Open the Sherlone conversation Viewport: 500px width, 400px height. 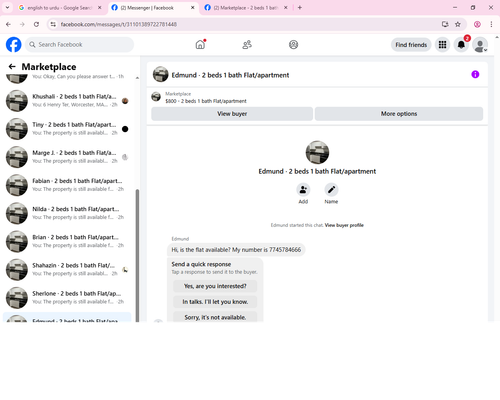pos(67,298)
